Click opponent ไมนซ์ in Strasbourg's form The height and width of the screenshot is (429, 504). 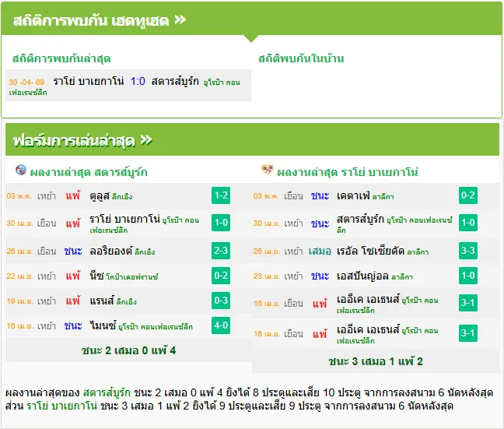(x=103, y=325)
